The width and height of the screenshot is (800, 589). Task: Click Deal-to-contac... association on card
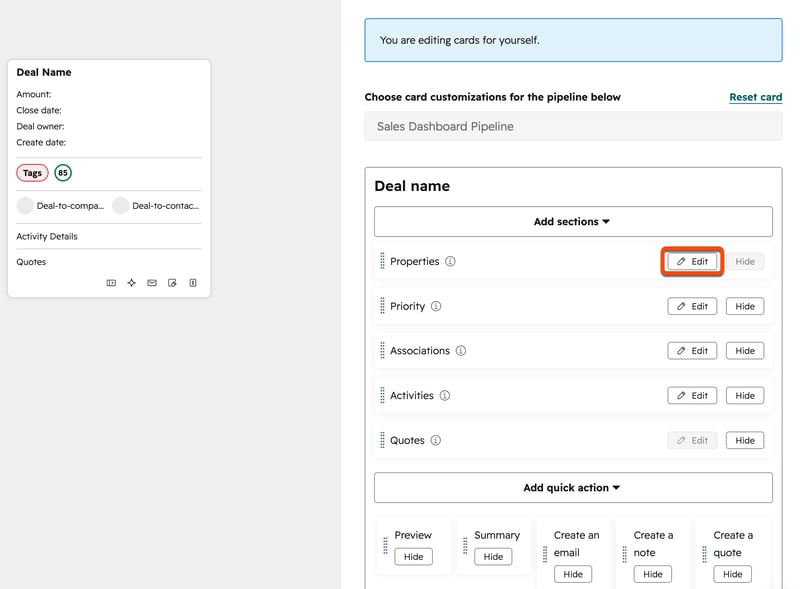click(156, 206)
